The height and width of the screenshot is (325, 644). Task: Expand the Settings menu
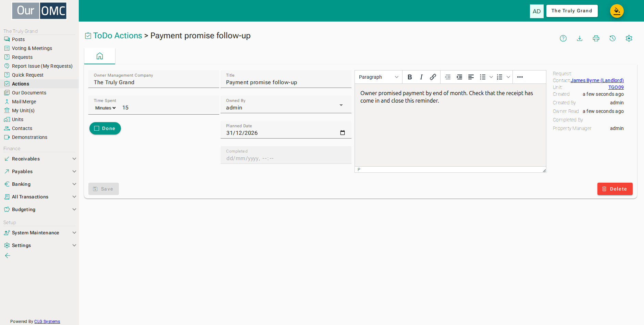click(39, 245)
